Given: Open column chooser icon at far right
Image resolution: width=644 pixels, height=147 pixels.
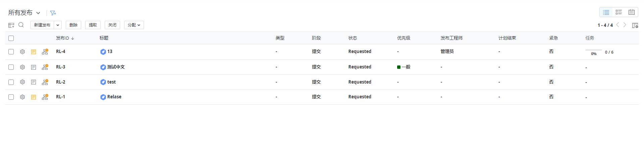Looking at the screenshot, I should [x=635, y=25].
